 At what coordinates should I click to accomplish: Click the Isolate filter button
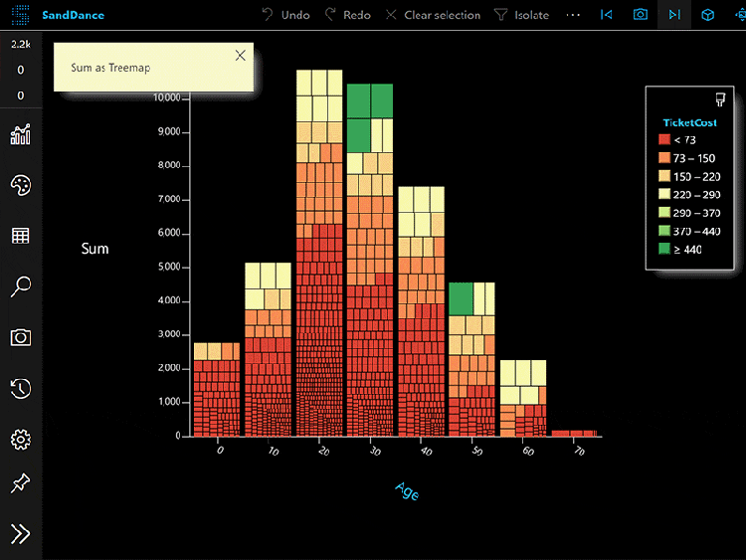(x=522, y=15)
